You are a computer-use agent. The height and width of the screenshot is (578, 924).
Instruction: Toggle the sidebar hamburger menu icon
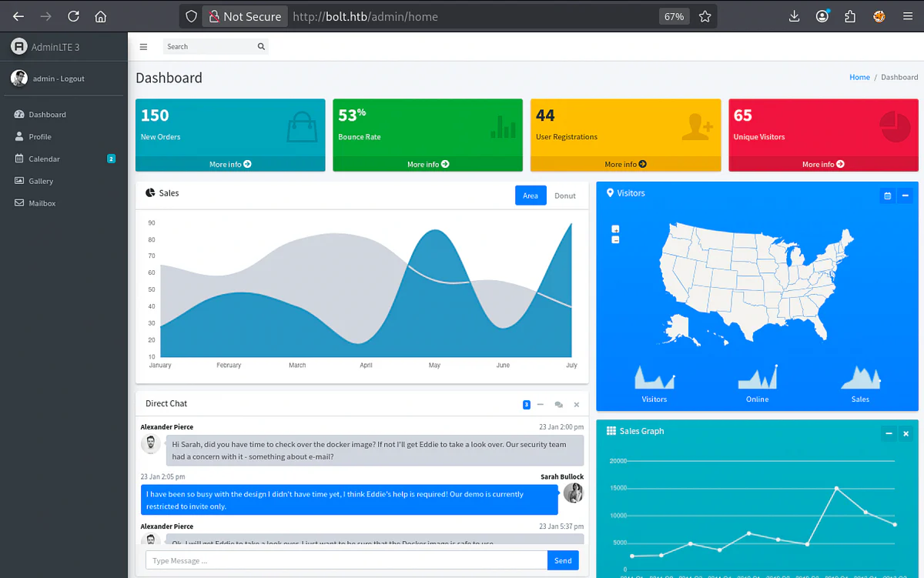tap(143, 47)
